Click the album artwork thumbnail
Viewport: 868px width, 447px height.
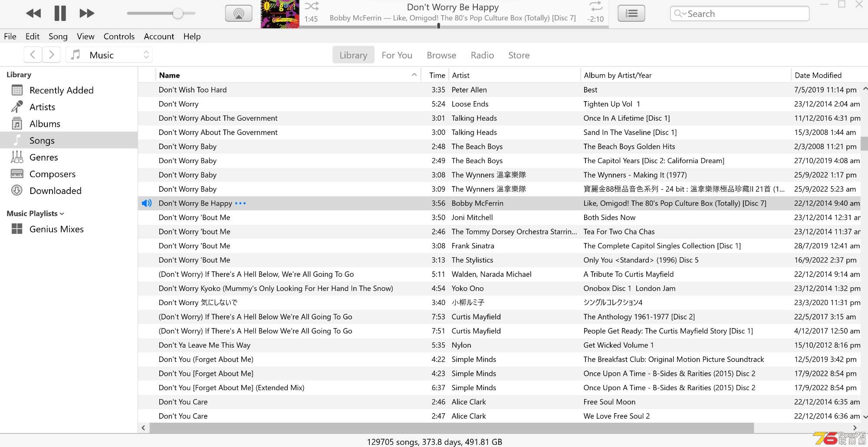pos(280,14)
